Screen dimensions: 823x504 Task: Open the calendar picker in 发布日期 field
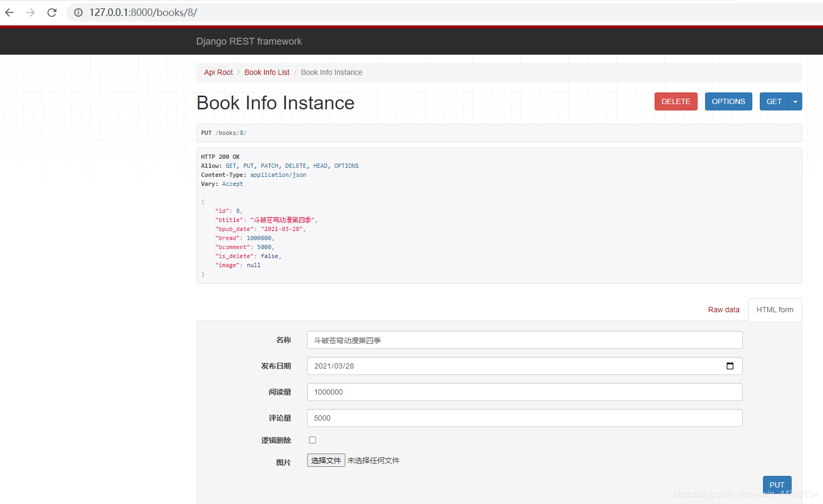tap(730, 365)
